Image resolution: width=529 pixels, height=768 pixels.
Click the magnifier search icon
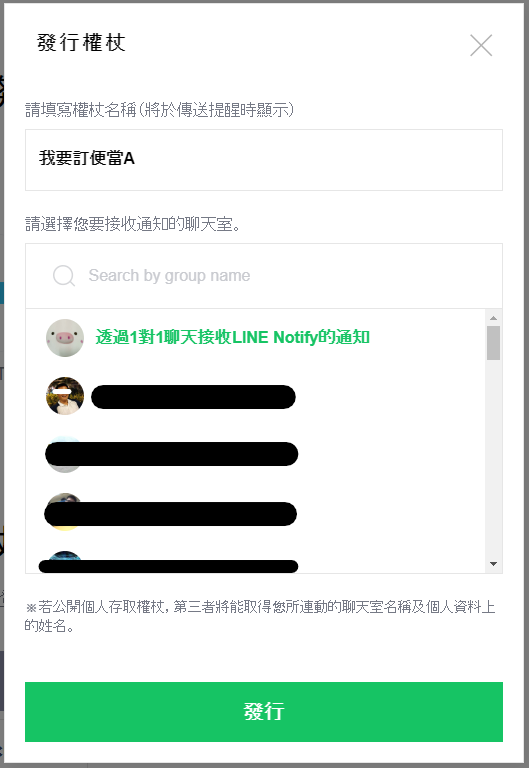[64, 276]
